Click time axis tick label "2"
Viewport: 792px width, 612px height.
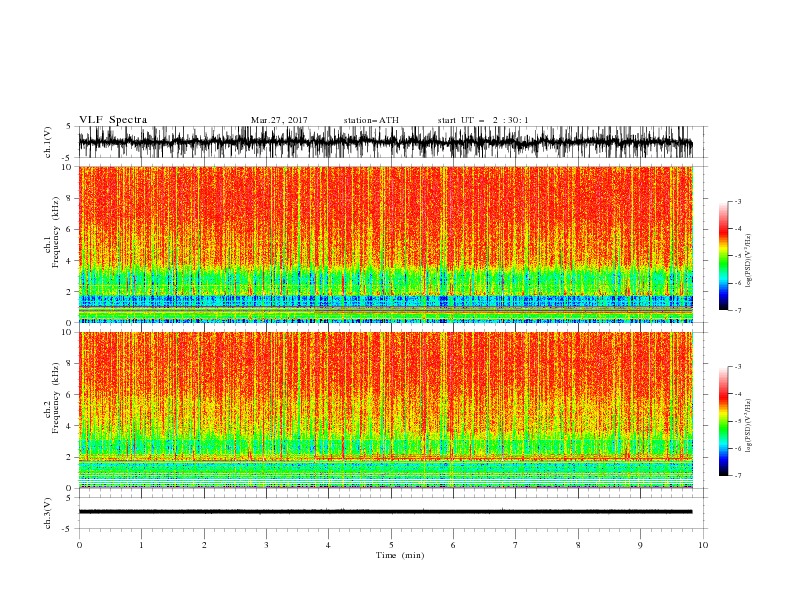(204, 545)
